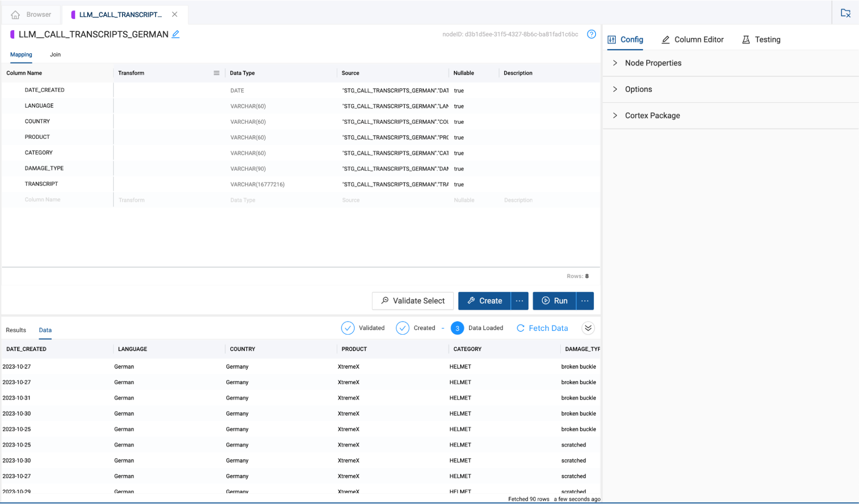The width and height of the screenshot is (859, 504).
Task: Click the Browser home icon
Action: coord(15,15)
